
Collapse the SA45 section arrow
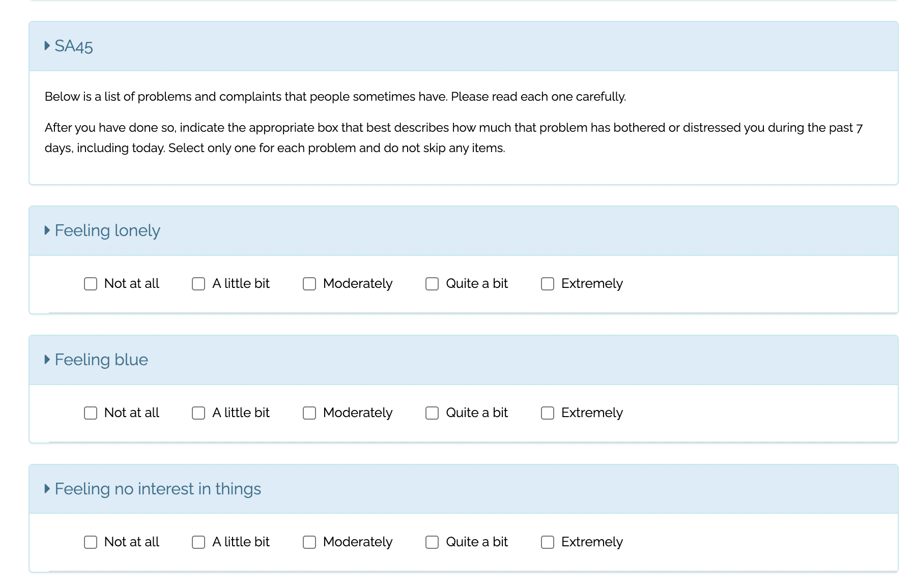[47, 46]
